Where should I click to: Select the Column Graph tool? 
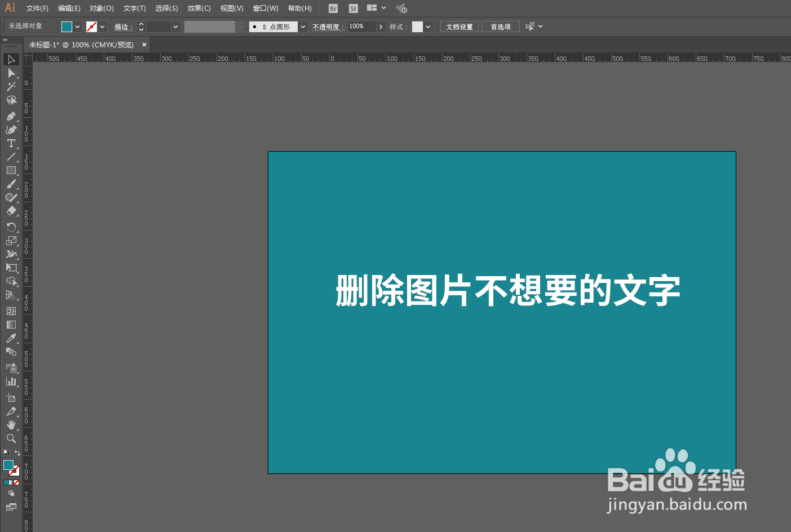coord(11,381)
